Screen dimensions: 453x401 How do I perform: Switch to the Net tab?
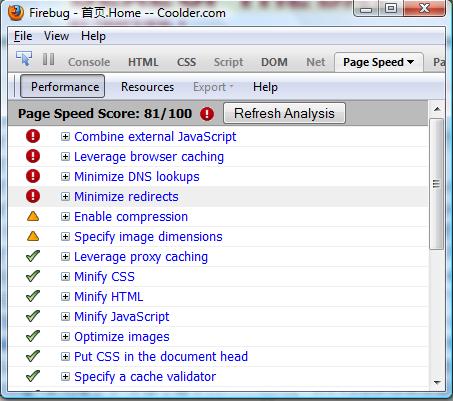tap(316, 62)
